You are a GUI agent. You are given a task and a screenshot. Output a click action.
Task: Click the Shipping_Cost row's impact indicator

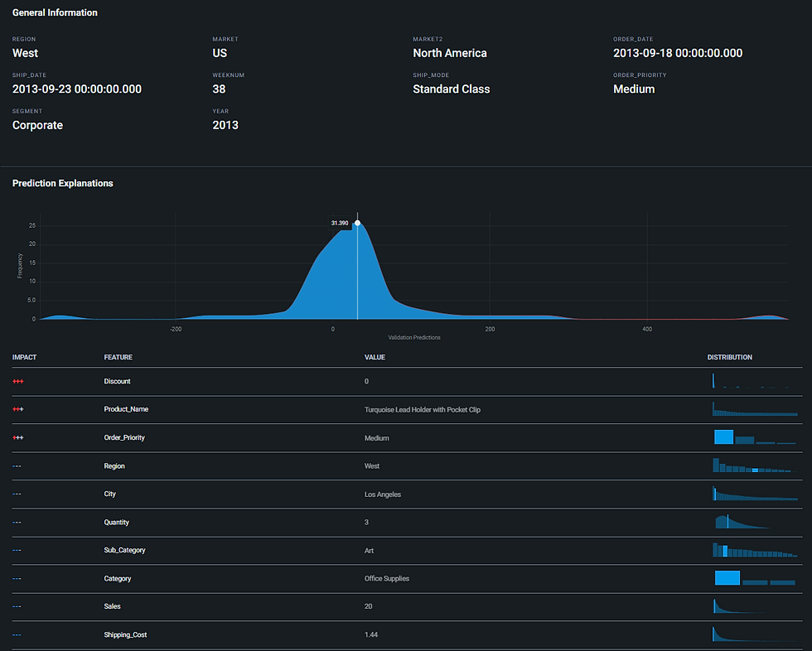[x=17, y=635]
